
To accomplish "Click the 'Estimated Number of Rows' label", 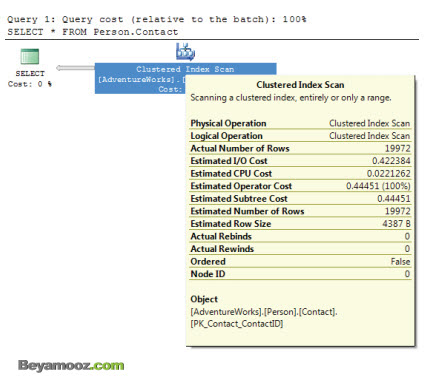I will tap(247, 211).
